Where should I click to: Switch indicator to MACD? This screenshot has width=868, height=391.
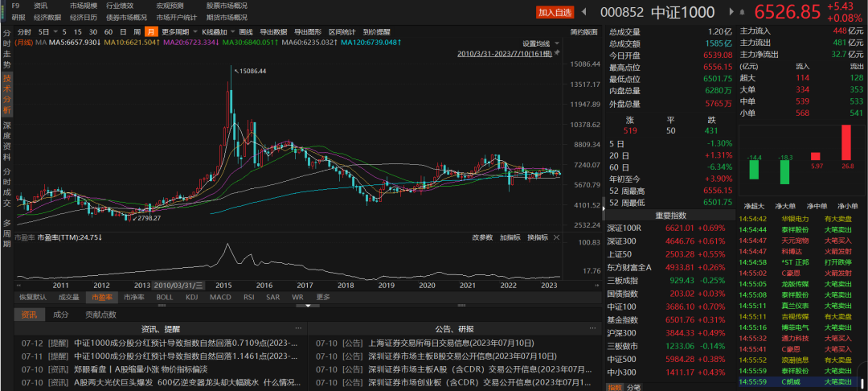click(220, 298)
